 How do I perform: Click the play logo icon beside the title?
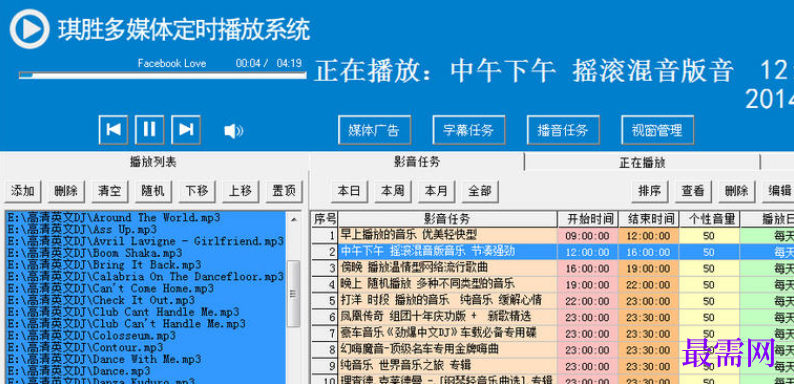(x=30, y=29)
